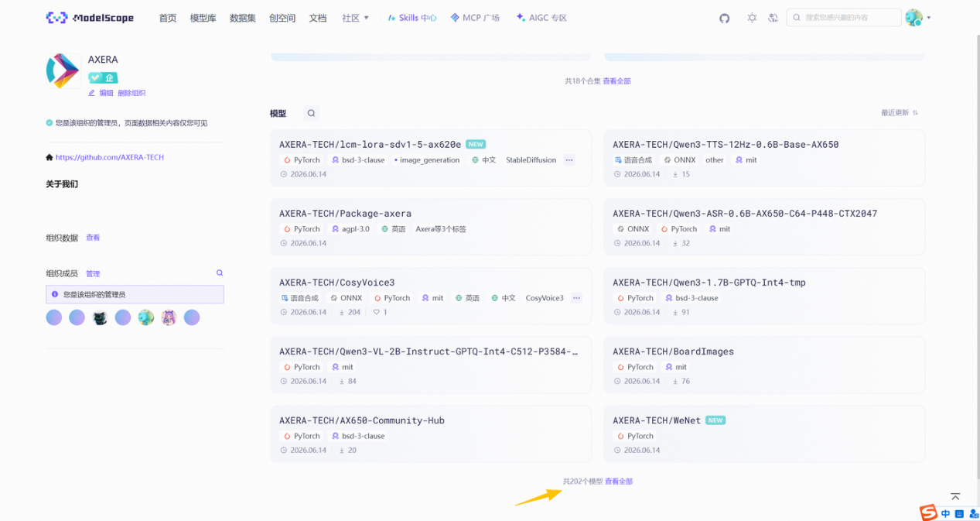The image size is (980, 521).
Task: Click download icon on Qwen3-ASR card
Action: (675, 243)
